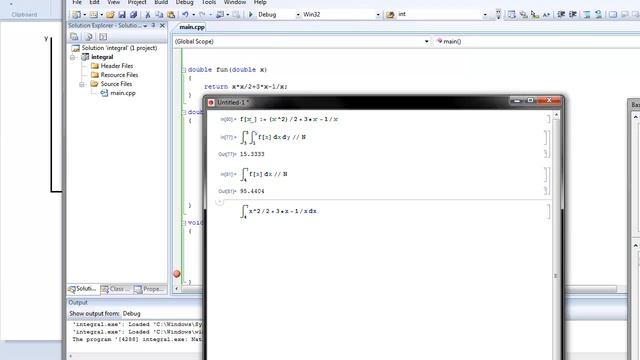Click Solution Explorer's Show All Files icon

[x=89, y=37]
